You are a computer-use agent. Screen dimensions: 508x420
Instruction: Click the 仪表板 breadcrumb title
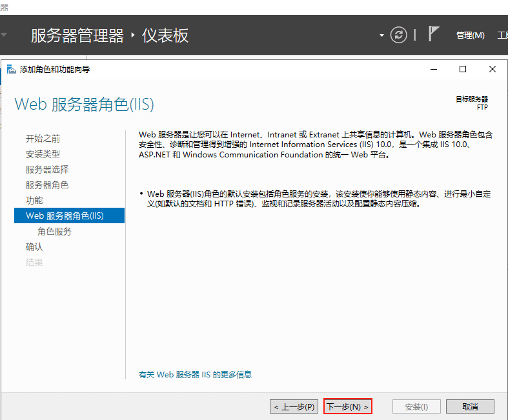click(165, 35)
